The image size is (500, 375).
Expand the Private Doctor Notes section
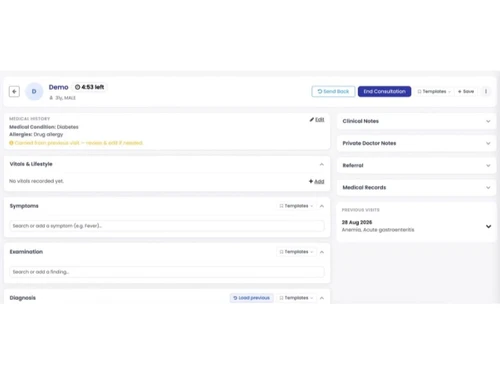pyautogui.click(x=416, y=143)
